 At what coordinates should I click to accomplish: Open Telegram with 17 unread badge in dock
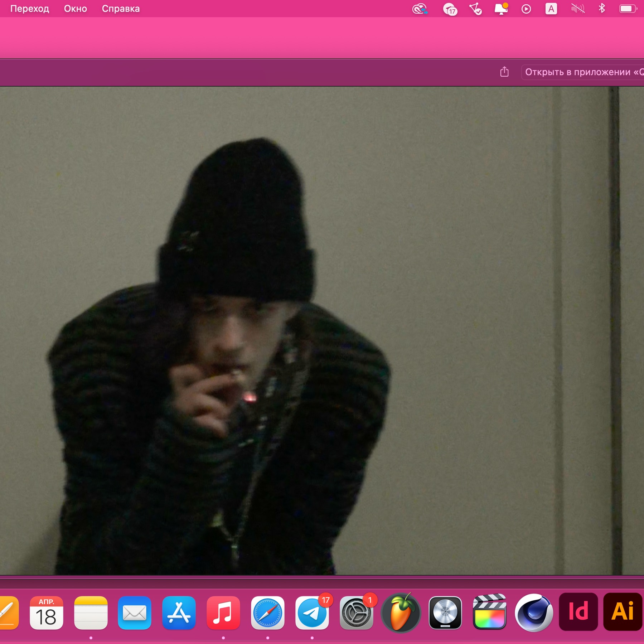tap(312, 612)
